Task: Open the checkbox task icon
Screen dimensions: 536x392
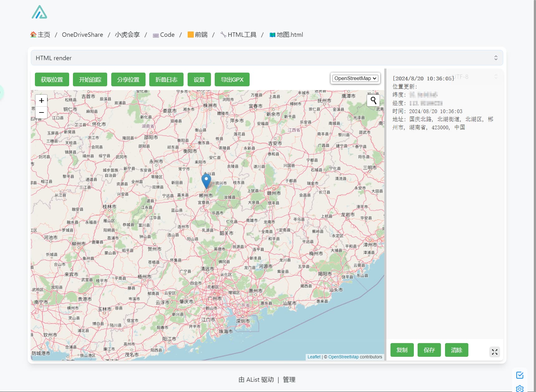Action: click(x=519, y=375)
